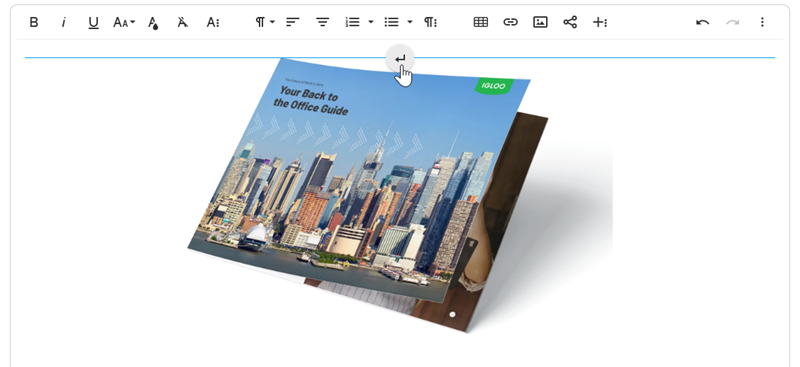Open paragraph format dropdown

265,22
